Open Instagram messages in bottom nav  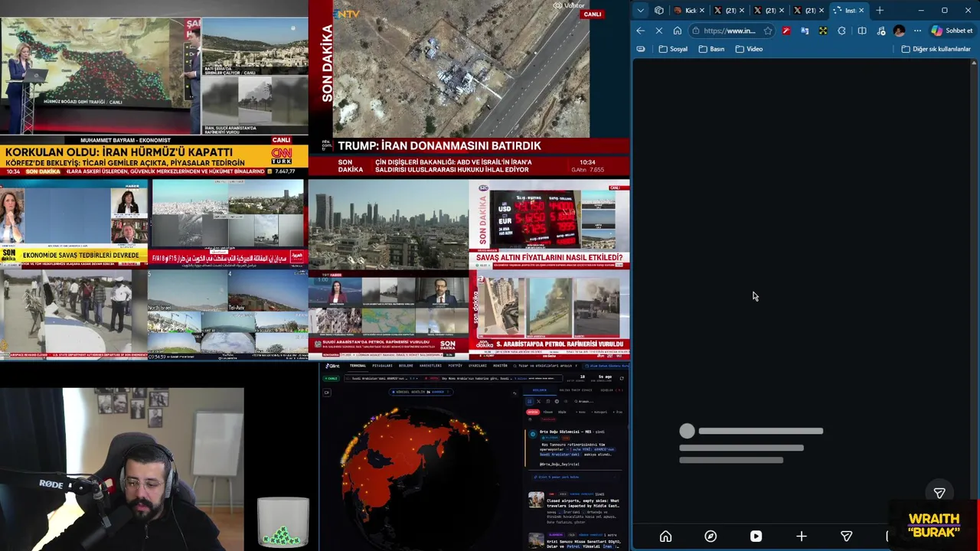pos(846,536)
